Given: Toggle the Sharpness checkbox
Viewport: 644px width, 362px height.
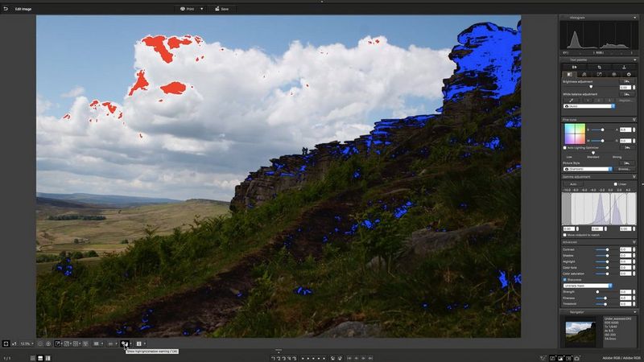Looking at the screenshot, I should pyautogui.click(x=565, y=279).
